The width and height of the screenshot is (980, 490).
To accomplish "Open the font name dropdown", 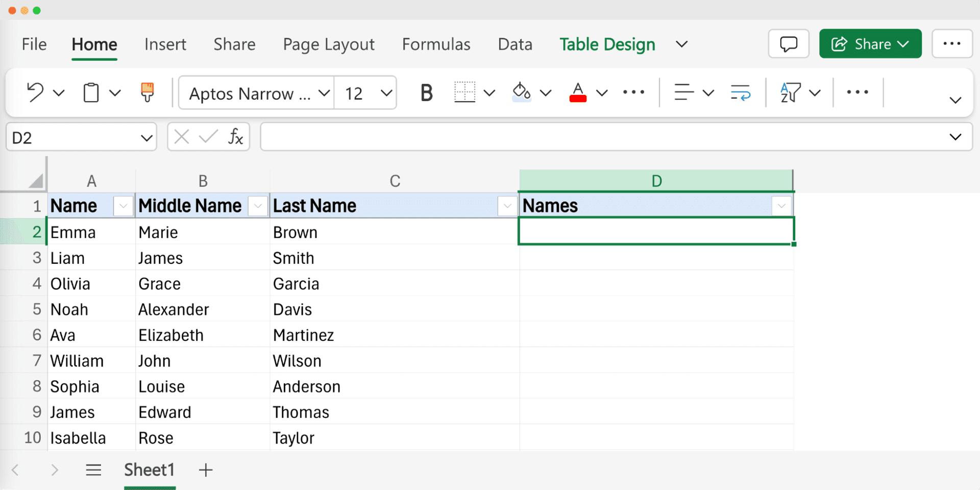I will [324, 93].
